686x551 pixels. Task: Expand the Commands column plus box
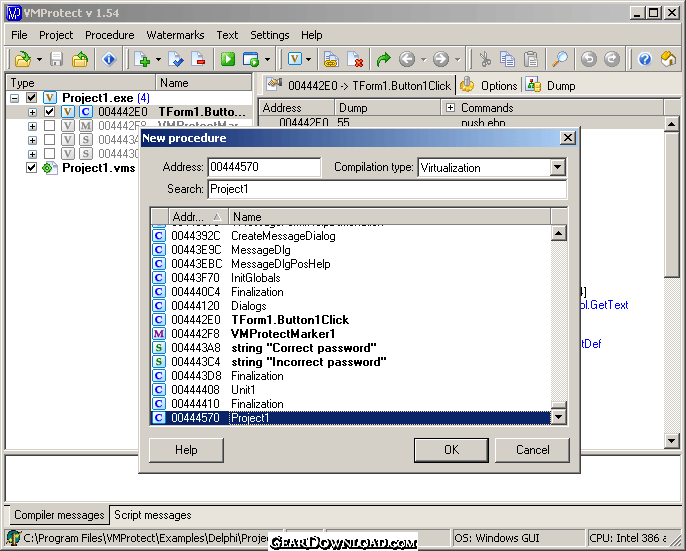[450, 108]
